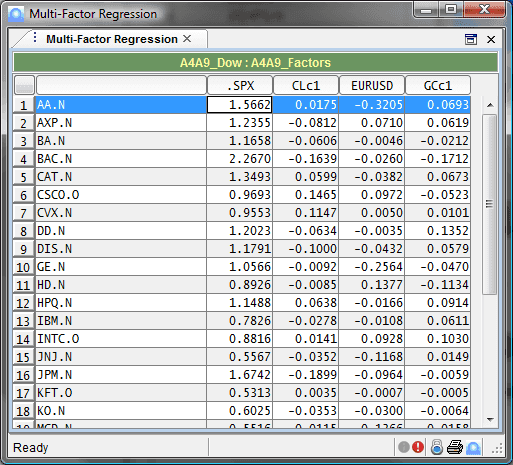The height and width of the screenshot is (465, 513).
Task: Click the red error alert icon in status bar
Action: pyautogui.click(x=418, y=447)
